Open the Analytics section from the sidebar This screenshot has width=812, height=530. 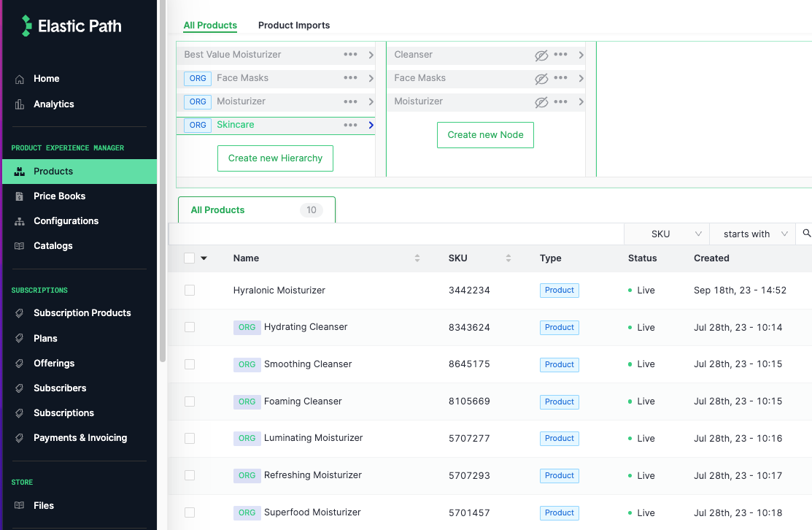tap(54, 104)
